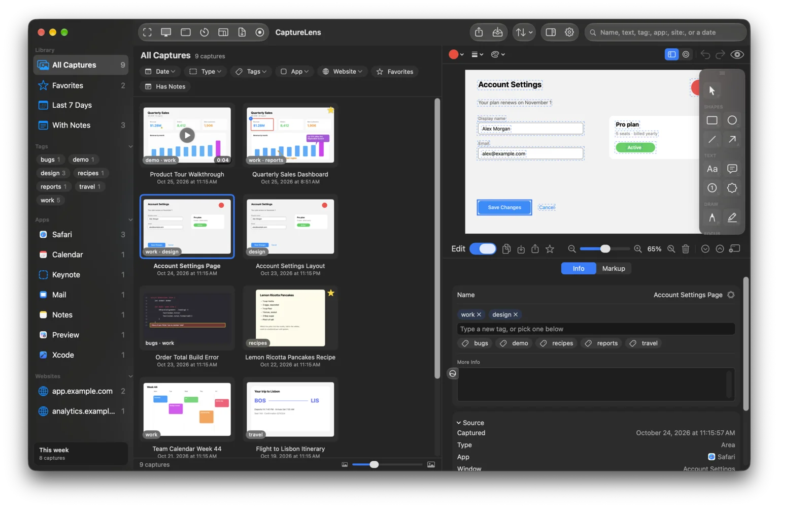
Task: Click the import tray icon in toolbar
Action: click(x=497, y=33)
